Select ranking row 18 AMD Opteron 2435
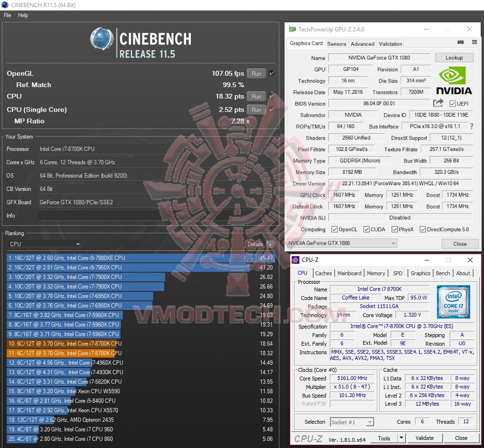 click(x=140, y=420)
